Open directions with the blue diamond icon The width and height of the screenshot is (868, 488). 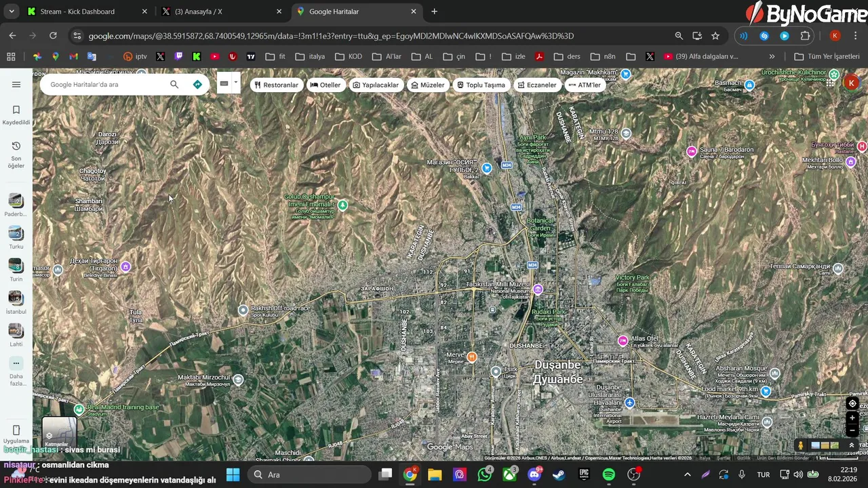pos(197,85)
